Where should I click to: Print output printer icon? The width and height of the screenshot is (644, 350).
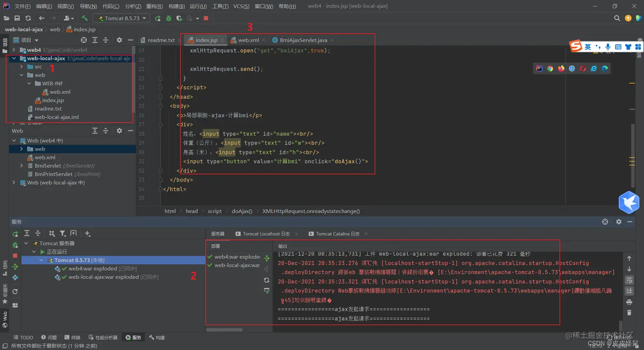click(x=629, y=302)
